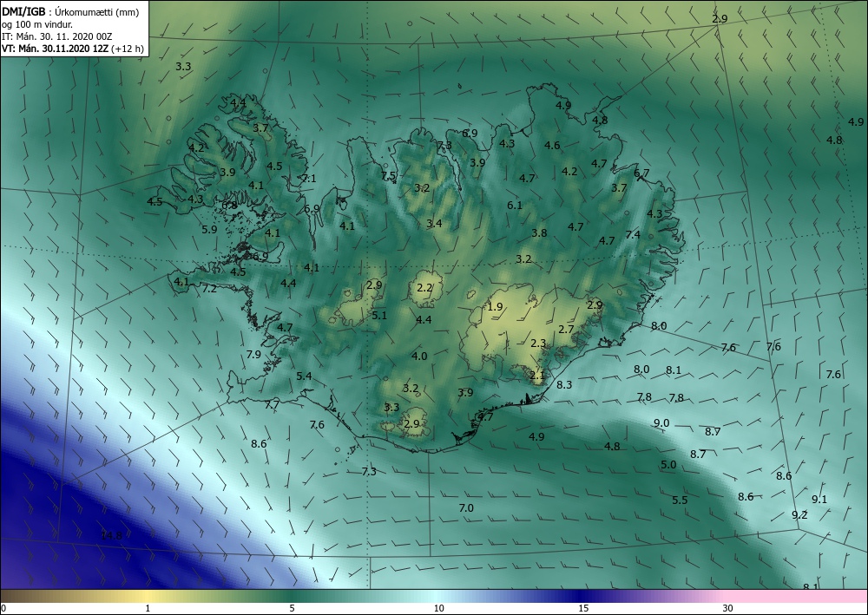Click the '5.4' value in southwest Iceland
This screenshot has width=868, height=615.
click(x=304, y=376)
